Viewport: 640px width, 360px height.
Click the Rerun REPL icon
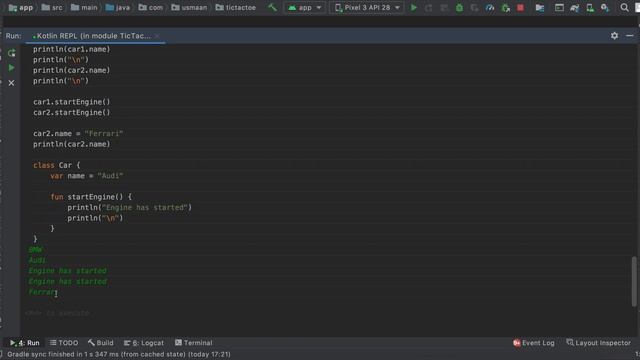[11, 53]
